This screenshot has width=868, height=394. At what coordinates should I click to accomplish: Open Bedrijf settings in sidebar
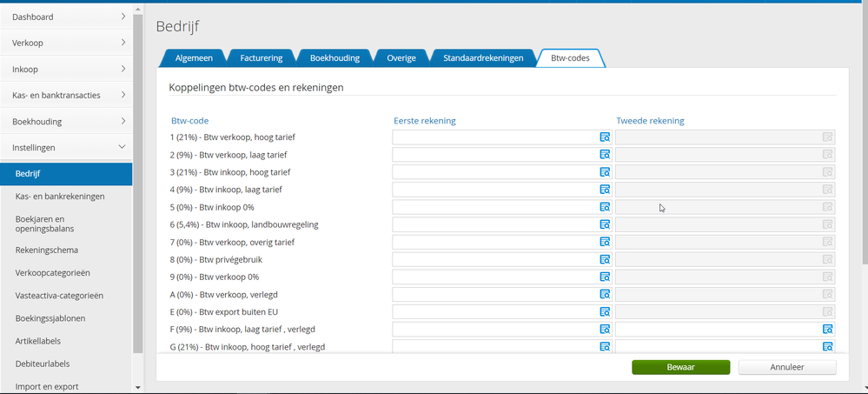coord(66,173)
